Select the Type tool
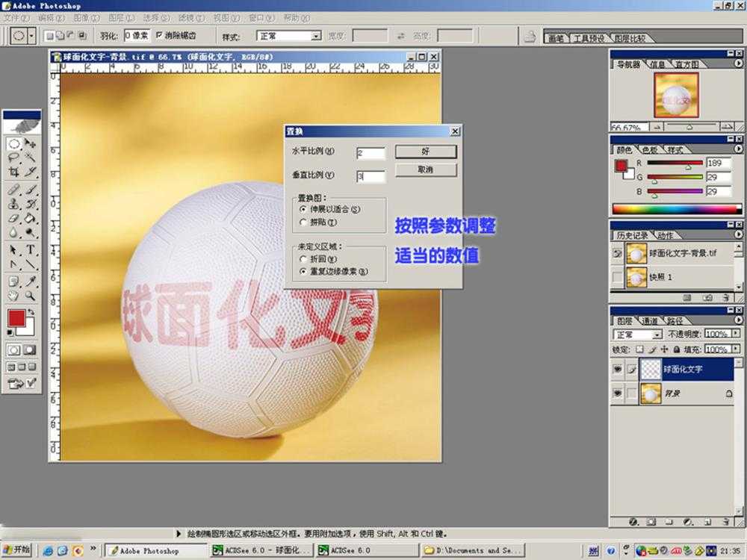Viewport: 747px width, 560px height. point(31,250)
